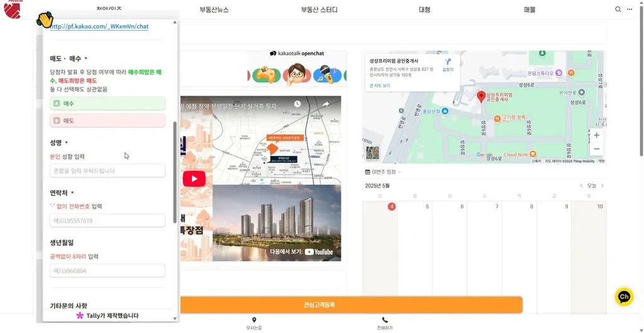Expand the 이번주 일정 dropdown
Image resolution: width=644 pixels, height=333 pixels.
point(386,172)
